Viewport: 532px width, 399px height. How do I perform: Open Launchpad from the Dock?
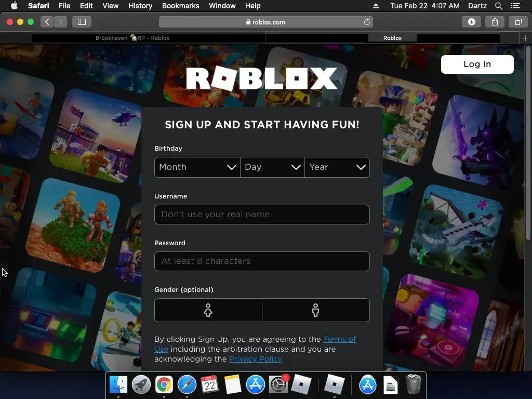click(x=141, y=385)
